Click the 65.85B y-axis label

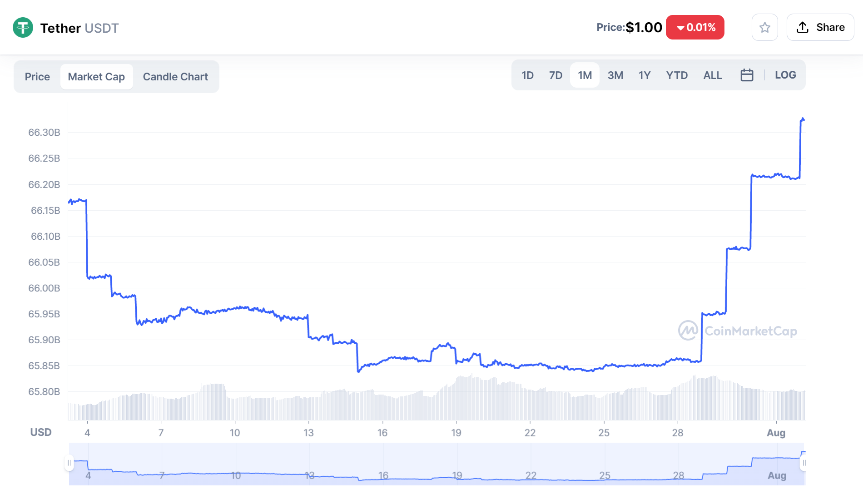pos(44,366)
